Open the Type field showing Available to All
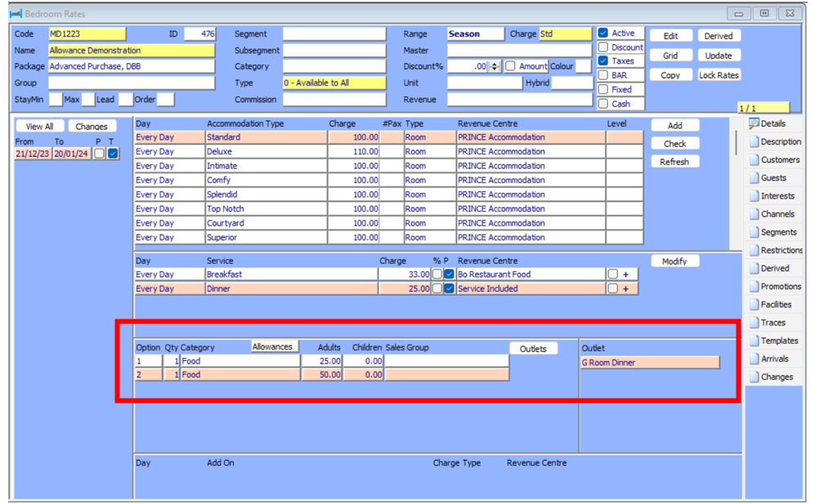 click(334, 83)
